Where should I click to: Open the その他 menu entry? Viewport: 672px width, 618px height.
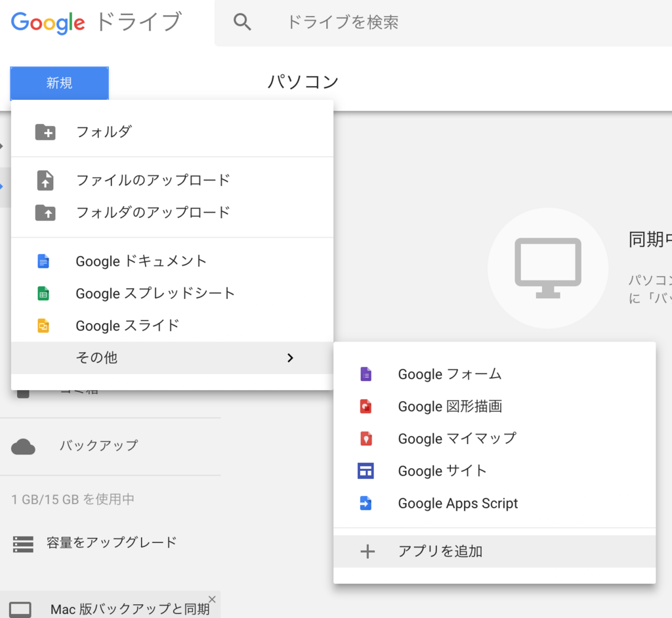click(172, 358)
